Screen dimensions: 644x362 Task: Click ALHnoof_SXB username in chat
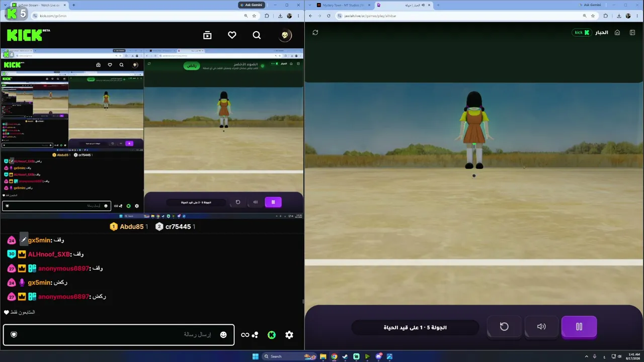(x=49, y=254)
